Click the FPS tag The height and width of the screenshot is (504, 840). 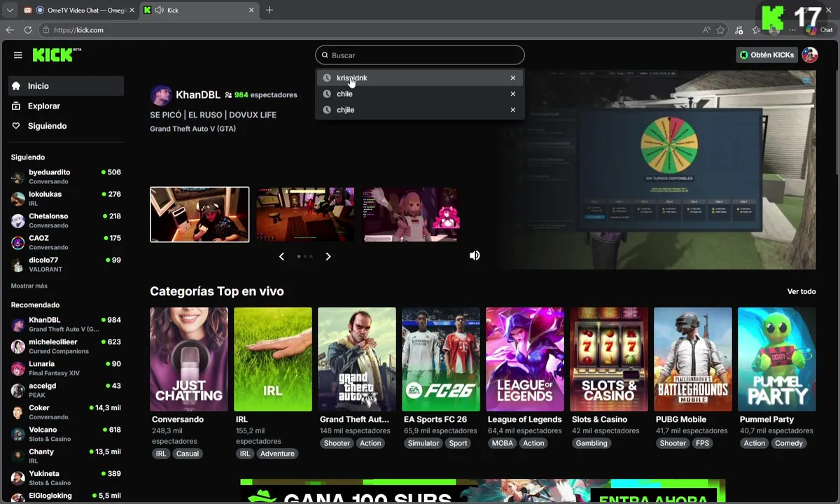tap(702, 443)
